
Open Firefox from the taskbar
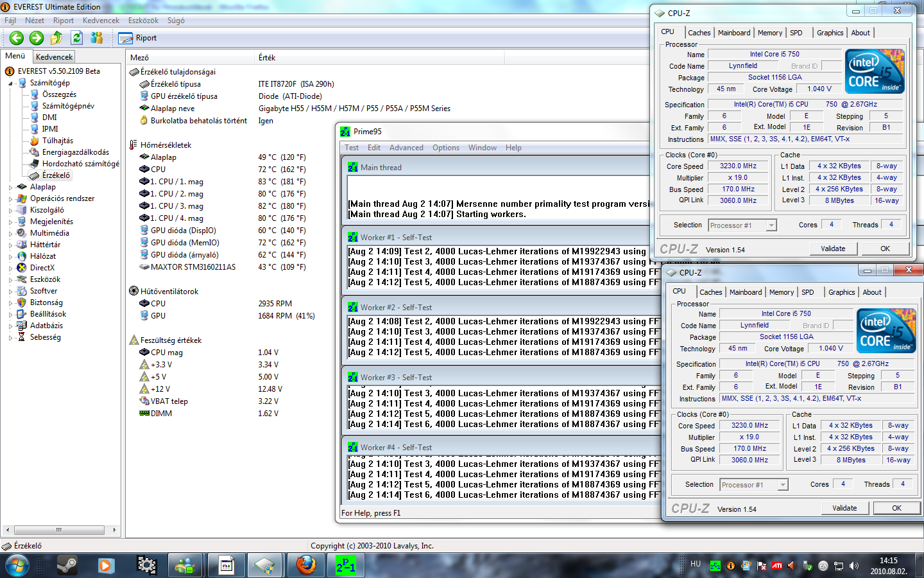(x=306, y=566)
